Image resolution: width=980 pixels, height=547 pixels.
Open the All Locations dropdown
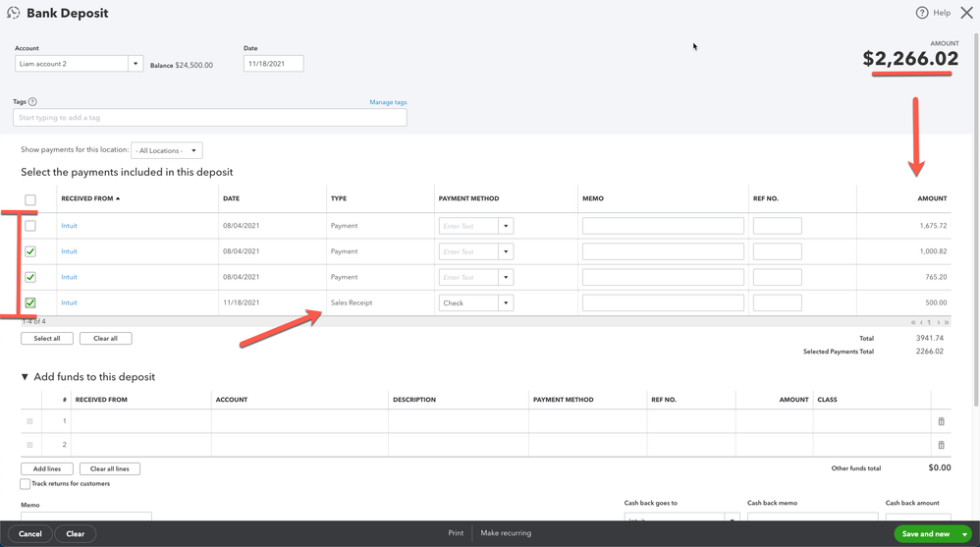[166, 151]
